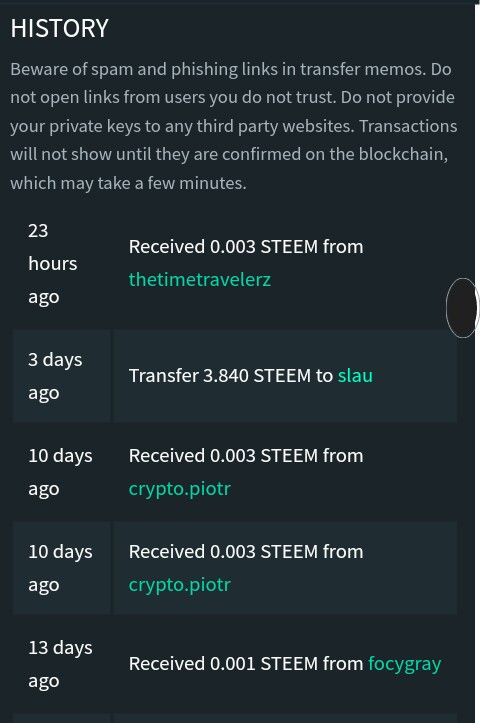Open the thetimetravelerz profile link
The width and height of the screenshot is (480, 723).
200,279
